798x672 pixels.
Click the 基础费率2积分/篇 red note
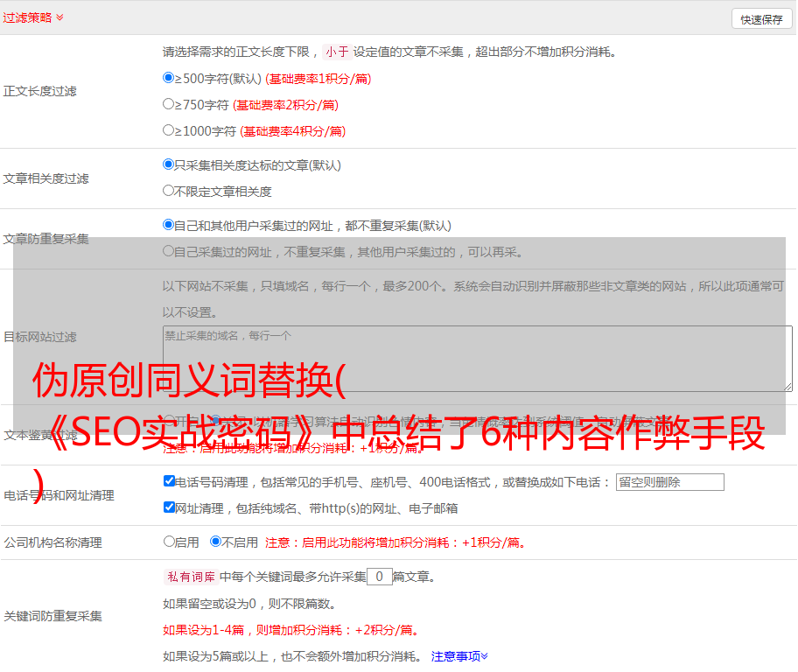pos(285,105)
